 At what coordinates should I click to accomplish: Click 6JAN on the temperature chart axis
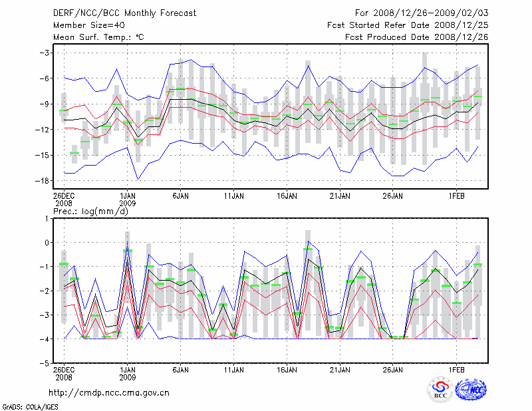click(180, 196)
